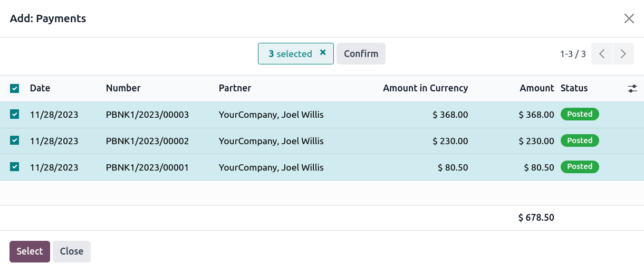The width and height of the screenshot is (644, 272).
Task: Uncheck the PBNK1/2023/00003 row checkbox
Action: click(15, 114)
